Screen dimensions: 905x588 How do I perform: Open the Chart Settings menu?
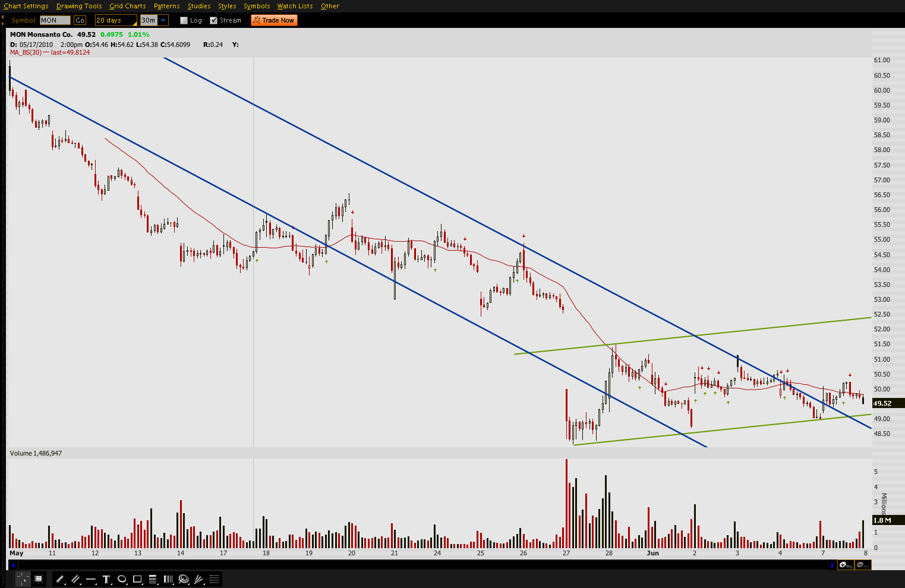point(26,6)
